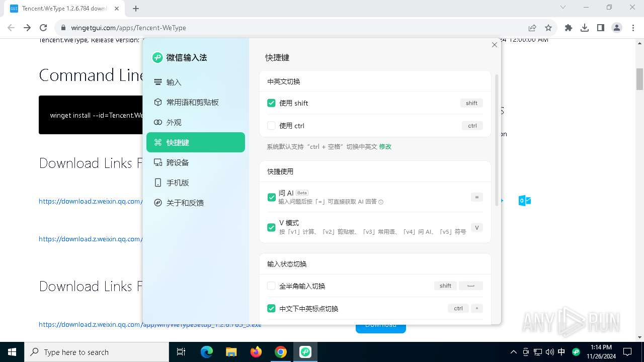Open the Chrome three-dot menu
This screenshot has height=362, width=644.
coord(633,28)
